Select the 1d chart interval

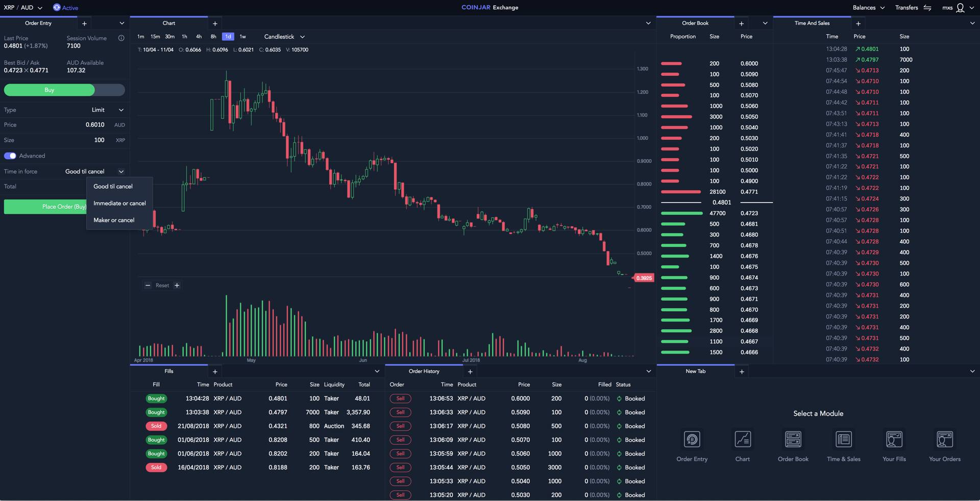228,37
